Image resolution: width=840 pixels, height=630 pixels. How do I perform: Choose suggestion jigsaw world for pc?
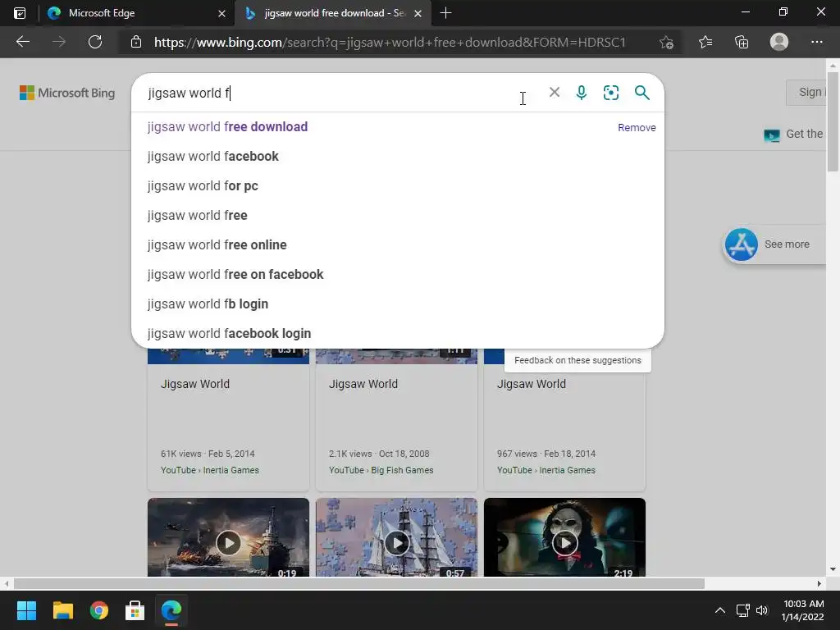tap(398, 186)
